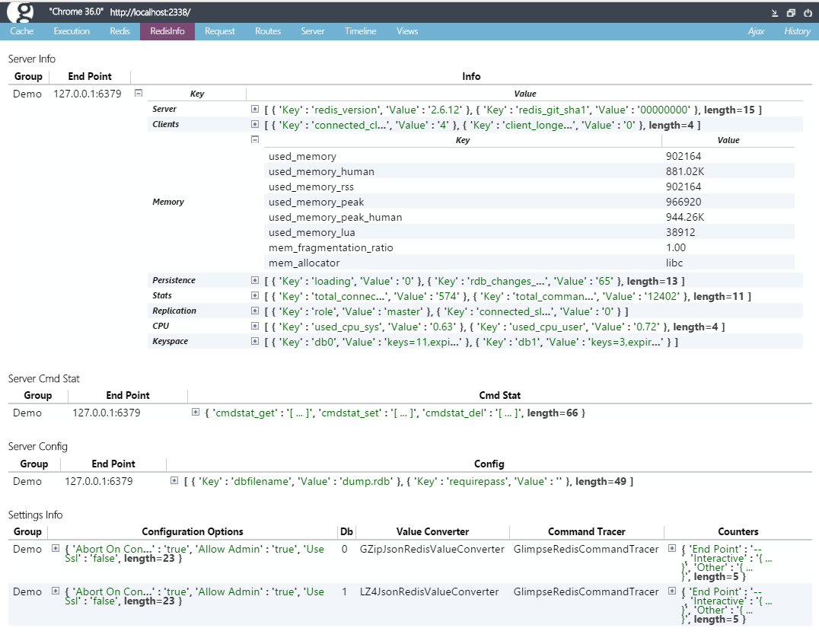
Task: Expand Counters for GZipJsonRedisValueConverter row
Action: click(x=672, y=548)
